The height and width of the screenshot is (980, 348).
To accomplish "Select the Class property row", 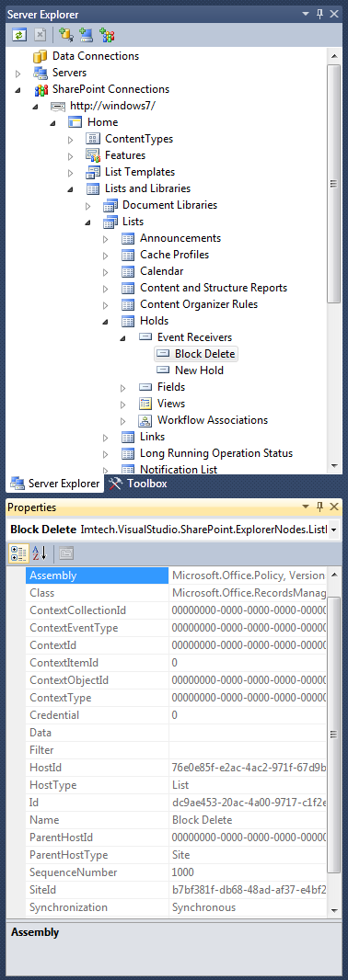I will pyautogui.click(x=176, y=593).
